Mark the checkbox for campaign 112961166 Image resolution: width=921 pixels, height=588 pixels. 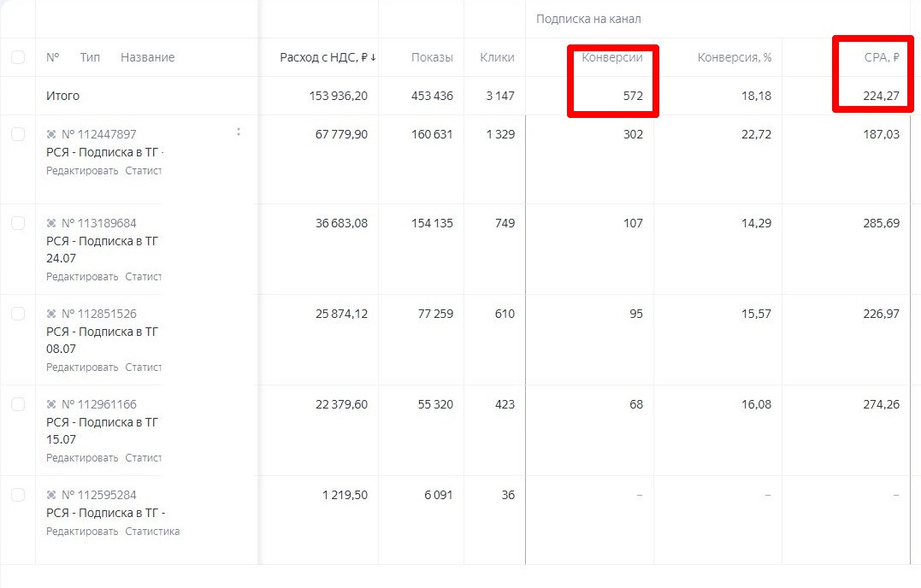(18, 404)
